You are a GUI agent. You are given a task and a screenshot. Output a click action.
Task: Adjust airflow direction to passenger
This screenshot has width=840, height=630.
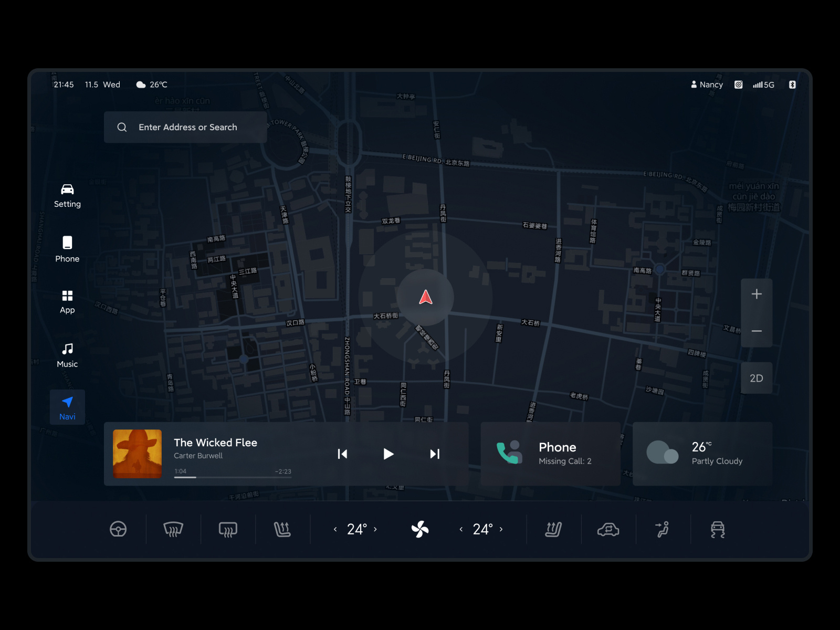pyautogui.click(x=662, y=529)
